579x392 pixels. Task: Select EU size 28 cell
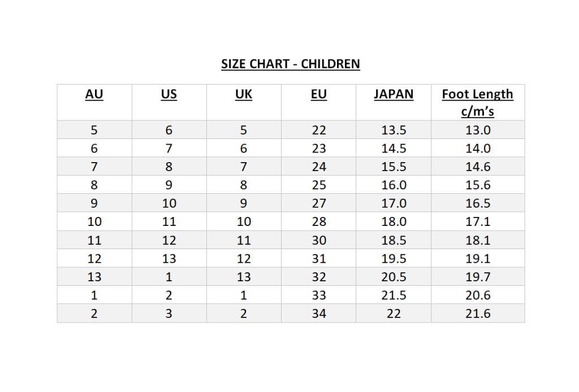click(x=319, y=222)
